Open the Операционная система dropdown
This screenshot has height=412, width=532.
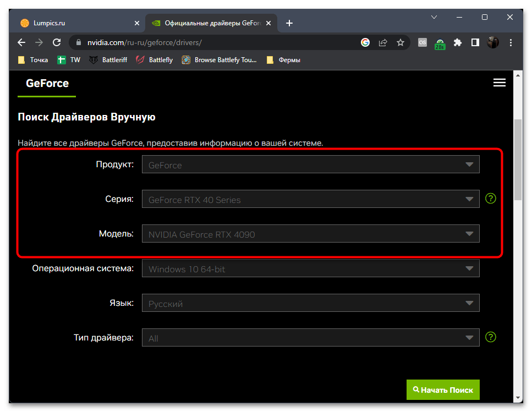click(310, 268)
